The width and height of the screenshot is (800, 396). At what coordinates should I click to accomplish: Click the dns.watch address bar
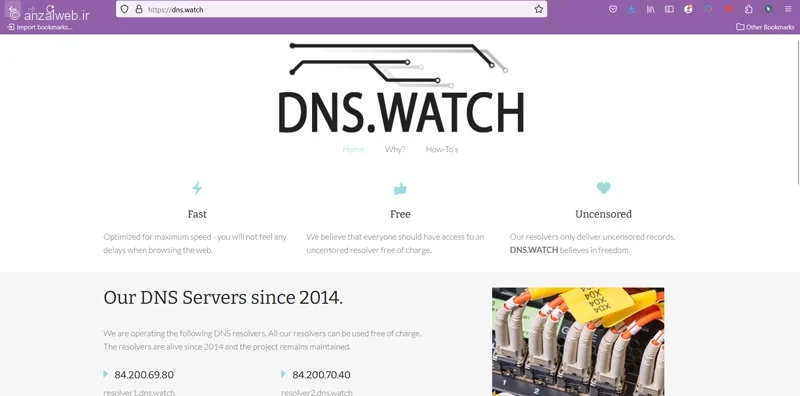(x=332, y=9)
